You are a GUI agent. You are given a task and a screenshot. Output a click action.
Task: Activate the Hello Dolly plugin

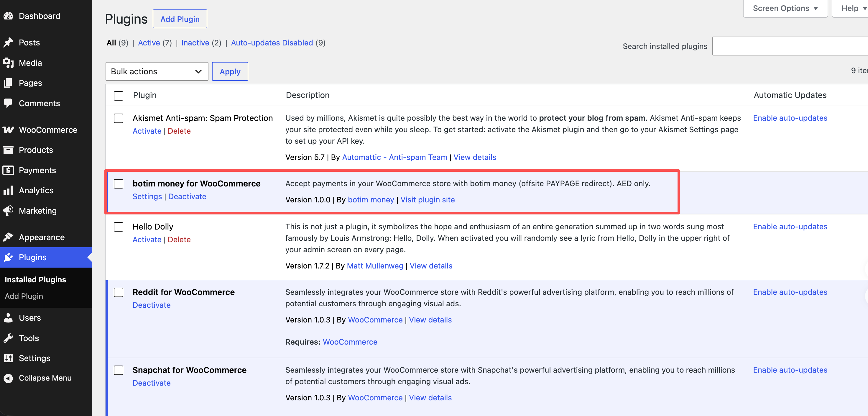147,240
